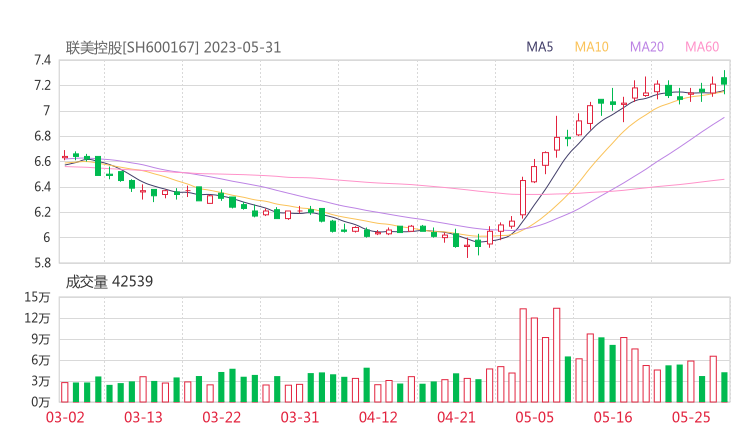Viewport: 740px width, 440px height.
Task: Click the 7.2 price axis label
Action: point(42,85)
